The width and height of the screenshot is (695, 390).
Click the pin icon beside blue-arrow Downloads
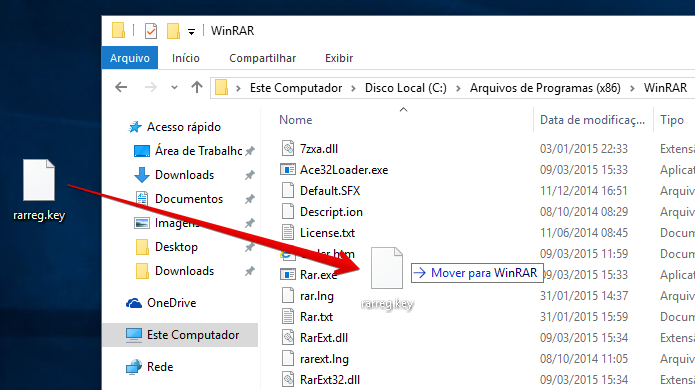pos(250,175)
